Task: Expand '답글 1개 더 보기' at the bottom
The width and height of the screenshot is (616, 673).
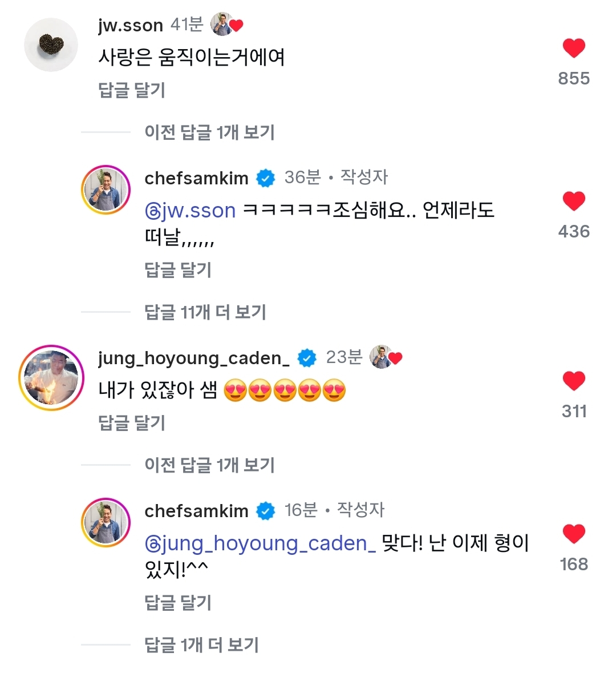Action: tap(201, 645)
